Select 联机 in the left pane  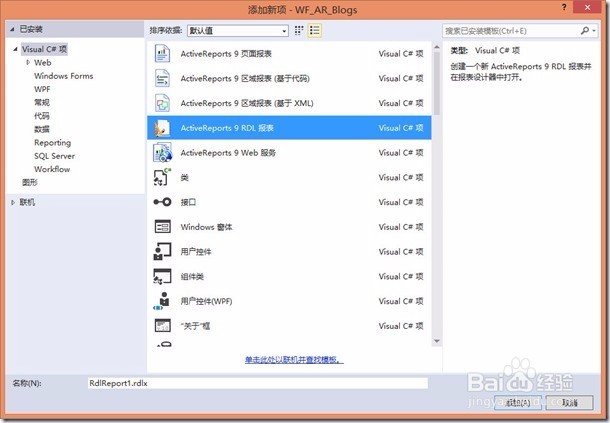pos(27,202)
